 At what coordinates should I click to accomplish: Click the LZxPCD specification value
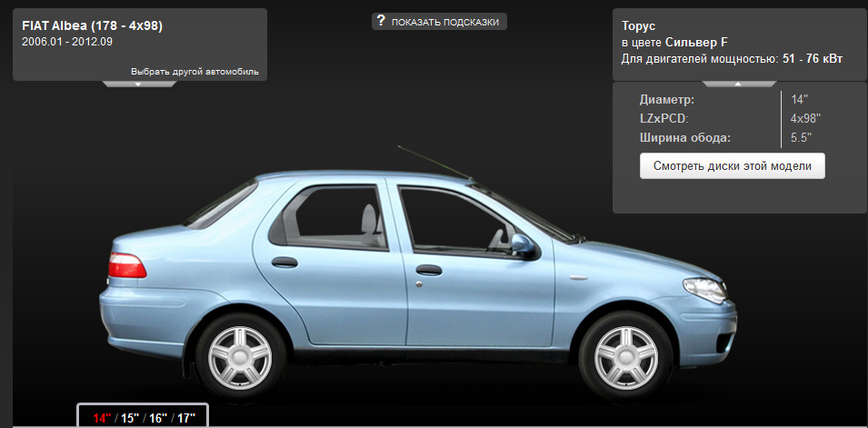[805, 118]
